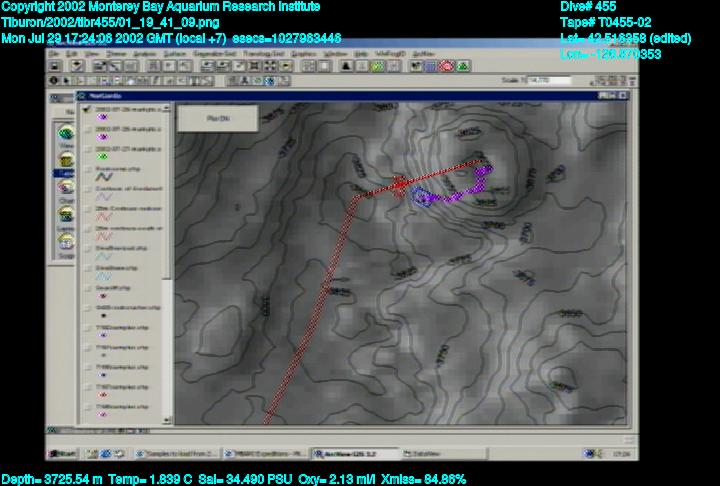720x486 pixels.
Task: Toggle the first 2002-07-28 markpts theme checkbox
Action: 88,108
